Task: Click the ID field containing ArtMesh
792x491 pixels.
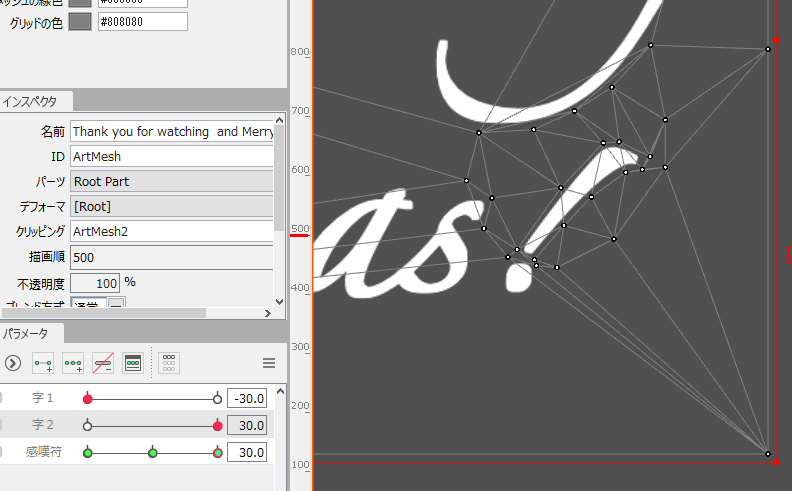Action: tap(172, 157)
